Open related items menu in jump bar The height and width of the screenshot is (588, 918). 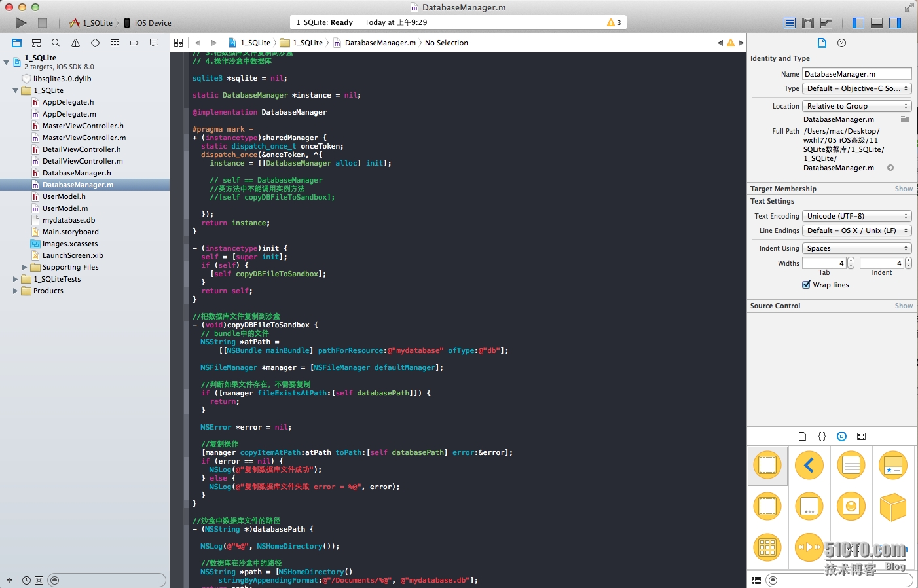click(x=178, y=43)
